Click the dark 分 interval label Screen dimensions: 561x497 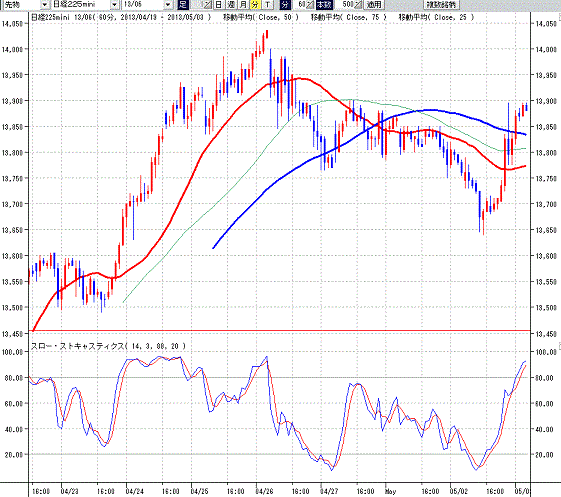point(285,5)
